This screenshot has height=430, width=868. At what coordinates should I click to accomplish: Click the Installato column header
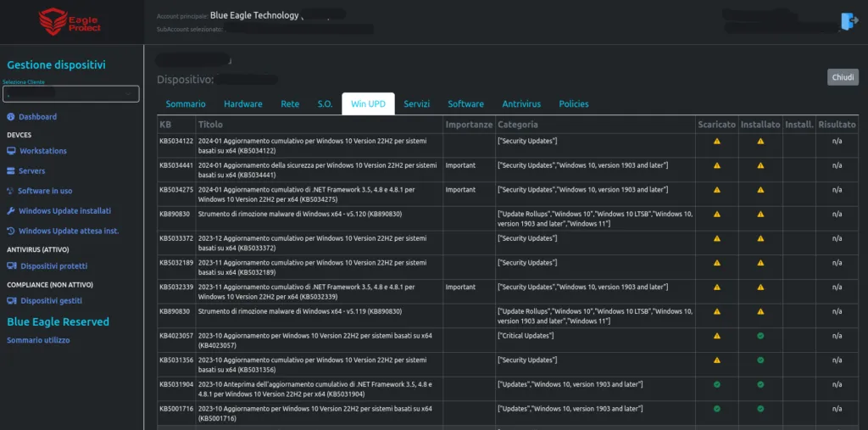(x=760, y=125)
